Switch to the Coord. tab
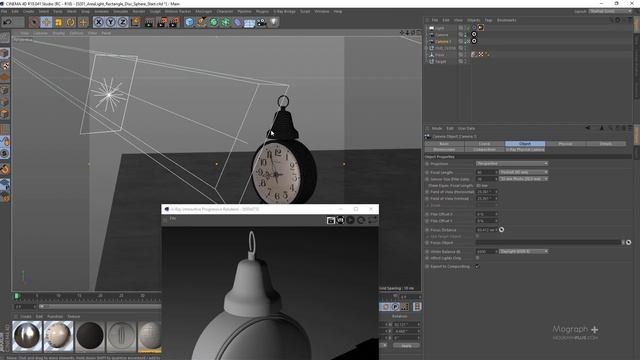This screenshot has width=640, height=360. pos(484,144)
